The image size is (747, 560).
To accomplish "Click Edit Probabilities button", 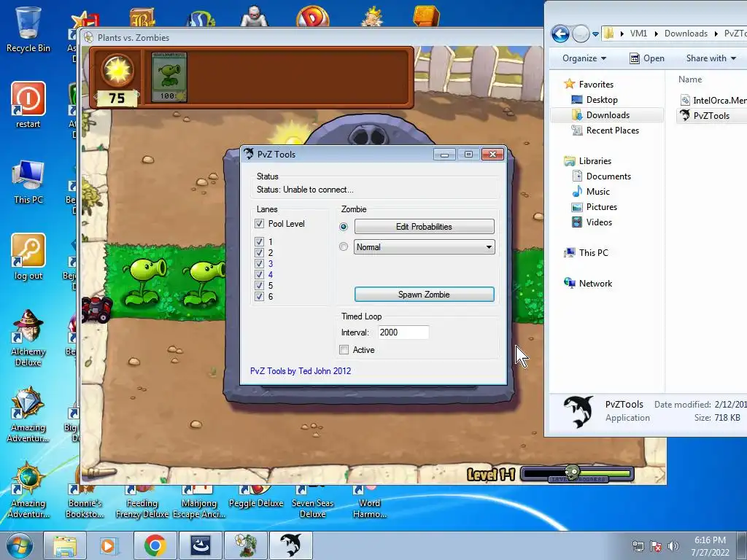I will [424, 227].
